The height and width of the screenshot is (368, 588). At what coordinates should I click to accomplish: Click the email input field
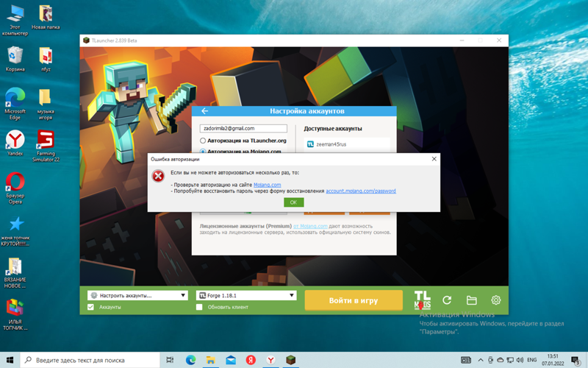tap(243, 128)
